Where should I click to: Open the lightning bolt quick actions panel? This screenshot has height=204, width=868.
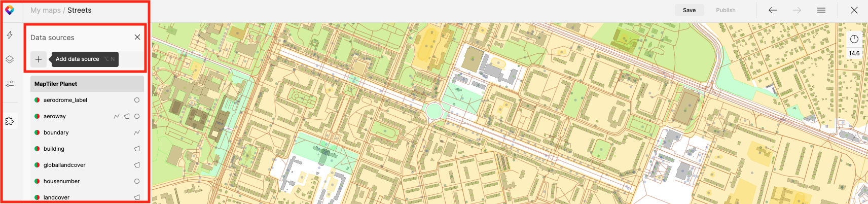pyautogui.click(x=10, y=35)
